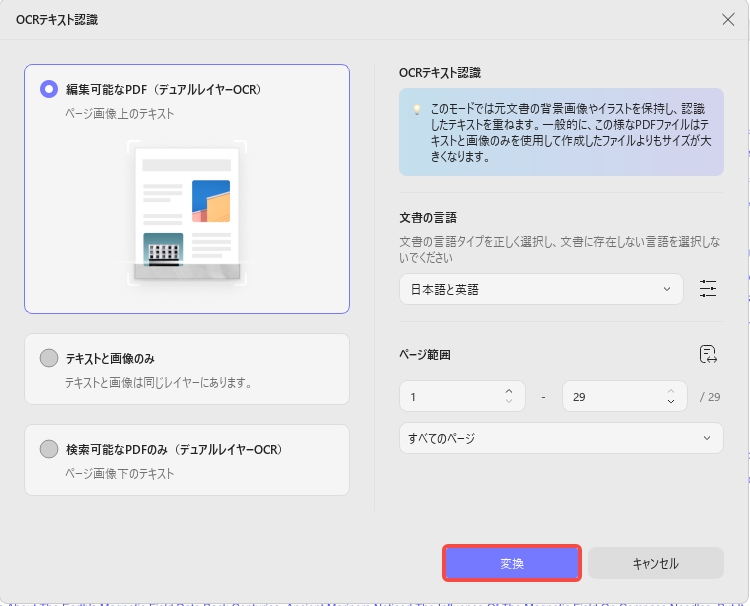This screenshot has width=750, height=606.
Task: Open language settings sliders icon
Action: 708,288
